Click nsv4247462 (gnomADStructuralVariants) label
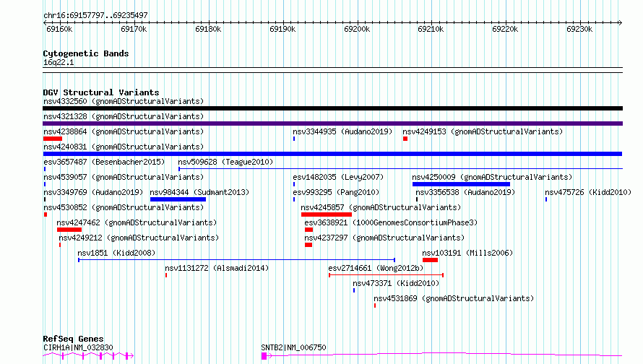643x364 pixels. pyautogui.click(x=137, y=222)
